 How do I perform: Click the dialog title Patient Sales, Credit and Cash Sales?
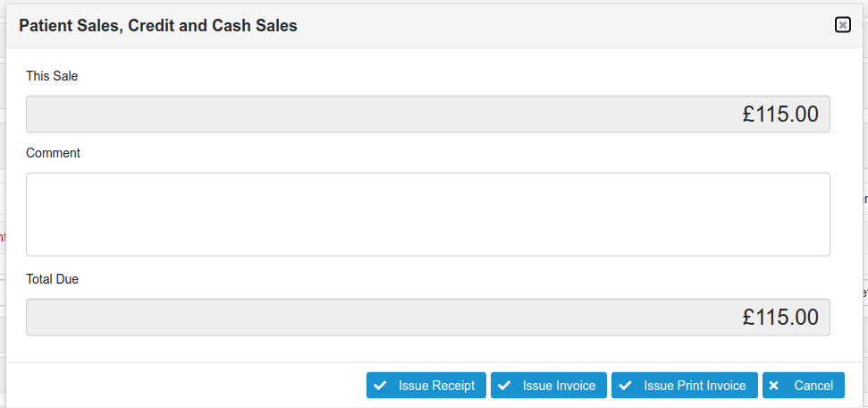(x=158, y=26)
